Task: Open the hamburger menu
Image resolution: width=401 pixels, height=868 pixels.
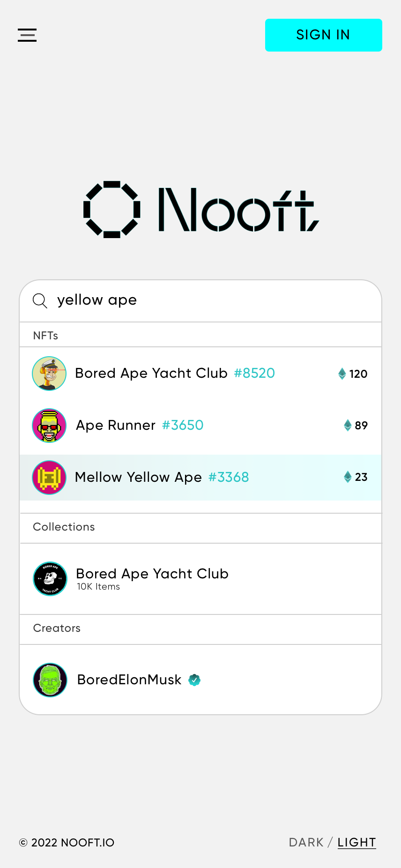Action: coord(27,35)
